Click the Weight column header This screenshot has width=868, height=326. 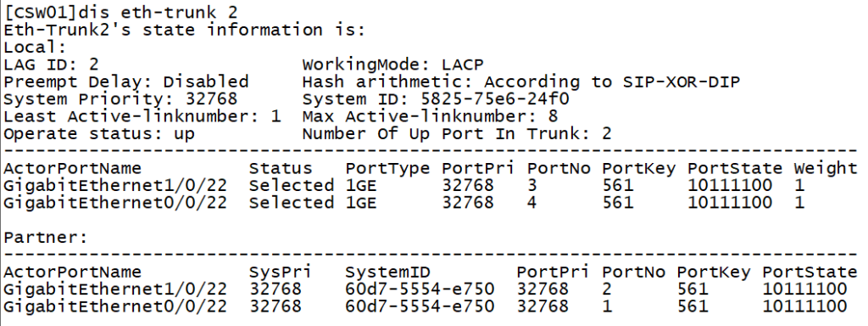point(825,168)
